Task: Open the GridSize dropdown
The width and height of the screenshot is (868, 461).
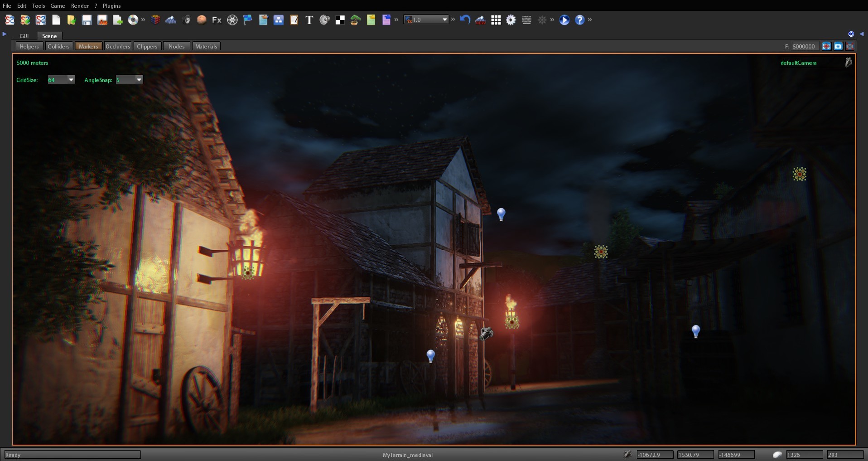Action: coord(71,79)
